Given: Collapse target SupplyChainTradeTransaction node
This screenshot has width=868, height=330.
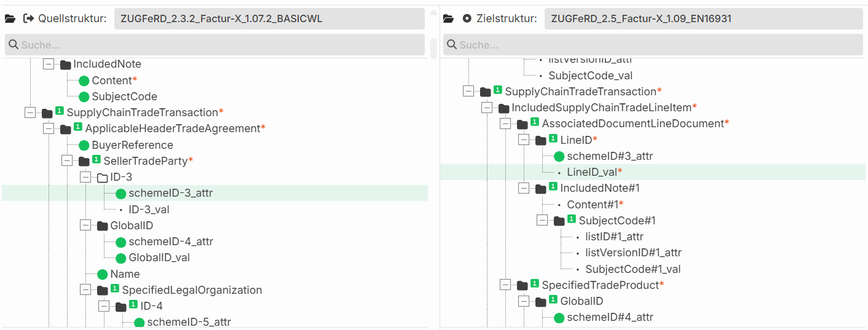Looking at the screenshot, I should (x=468, y=92).
